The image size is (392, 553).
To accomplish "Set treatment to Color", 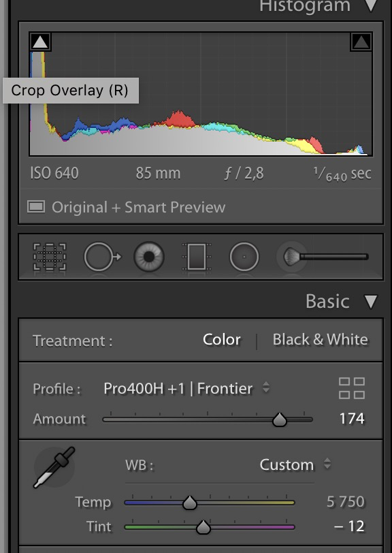I will 222,340.
